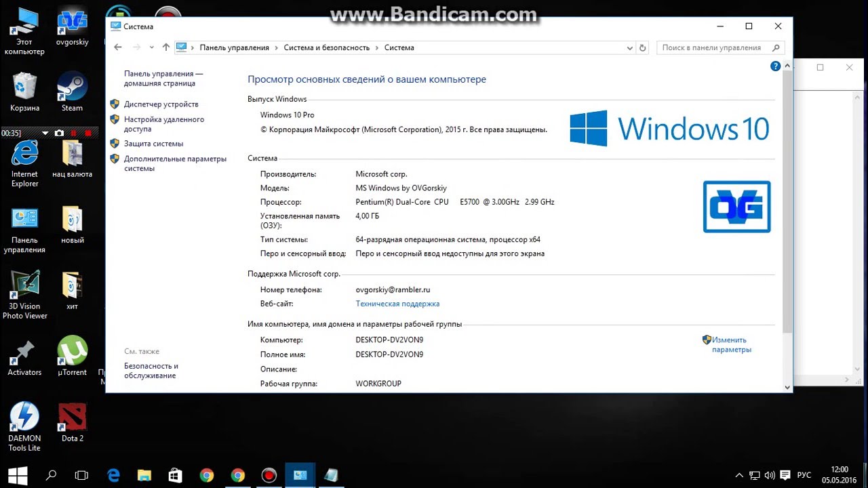Open Task View on the taskbar

pyautogui.click(x=81, y=475)
